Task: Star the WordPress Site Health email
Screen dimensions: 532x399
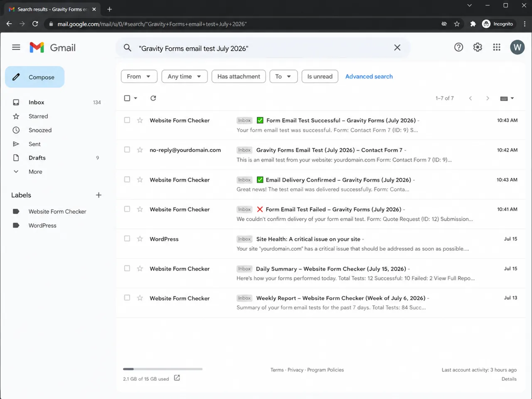Action: point(140,239)
